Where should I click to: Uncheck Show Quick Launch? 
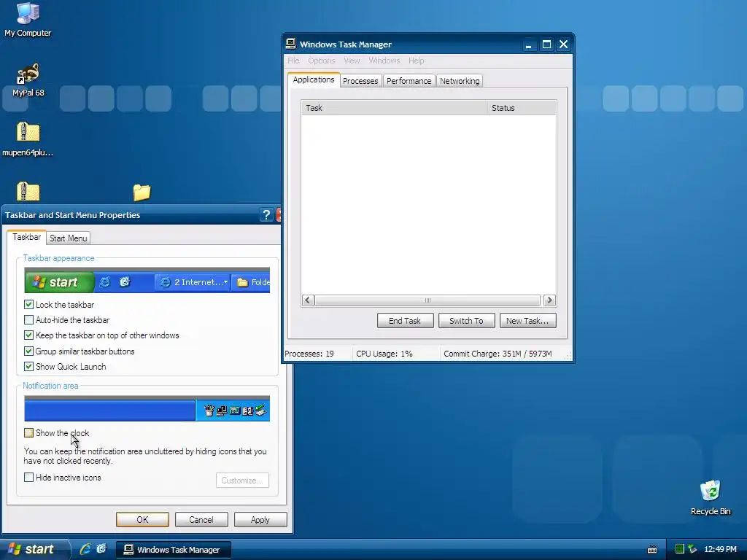pos(28,367)
